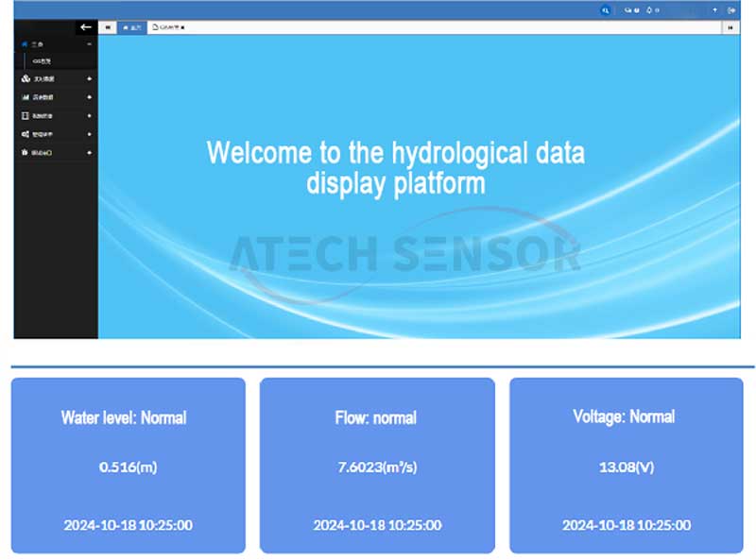Click the back arrow above the sidebar
The width and height of the screenshot is (756, 560).
click(86, 27)
